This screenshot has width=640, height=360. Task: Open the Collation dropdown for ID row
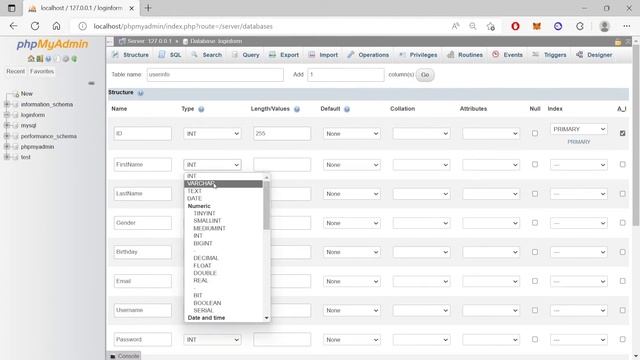421,133
